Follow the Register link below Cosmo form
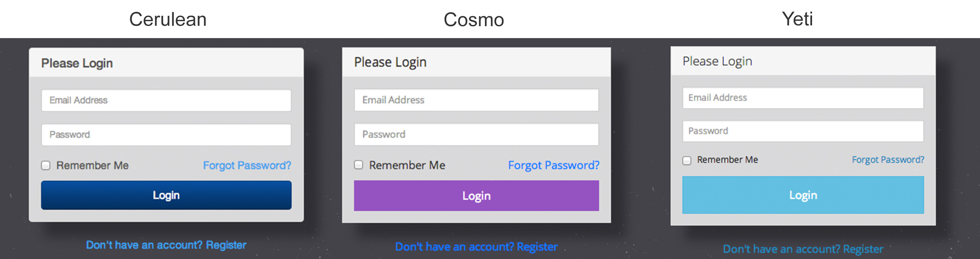Viewport: 980px width, 259px height. [537, 247]
